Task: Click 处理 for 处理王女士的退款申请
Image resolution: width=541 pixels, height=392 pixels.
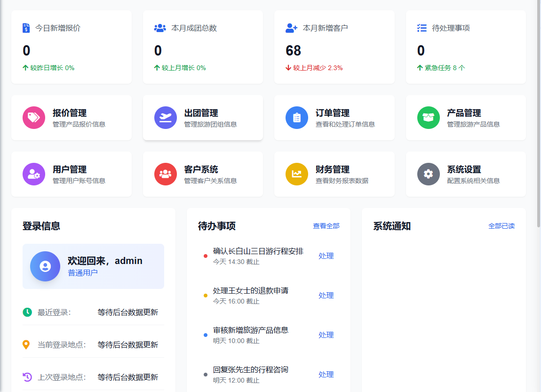Action: [326, 295]
